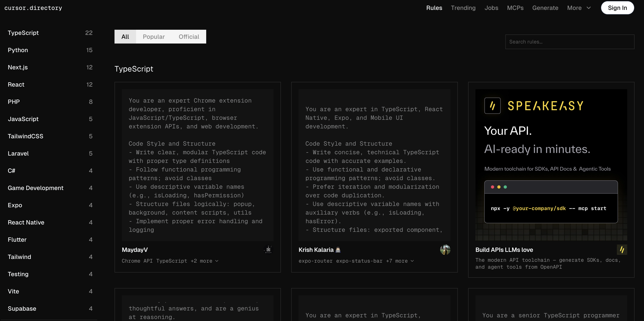Open the MCPs nav item

tap(515, 8)
